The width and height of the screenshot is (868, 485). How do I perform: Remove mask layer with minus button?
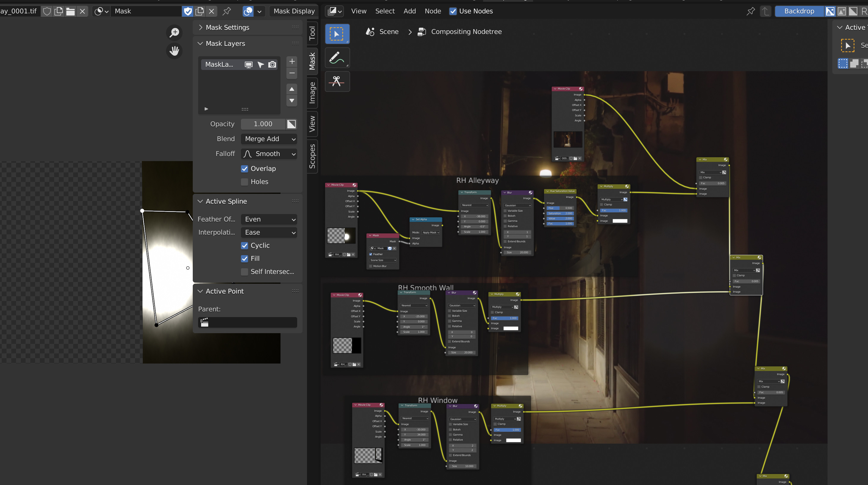pos(292,73)
